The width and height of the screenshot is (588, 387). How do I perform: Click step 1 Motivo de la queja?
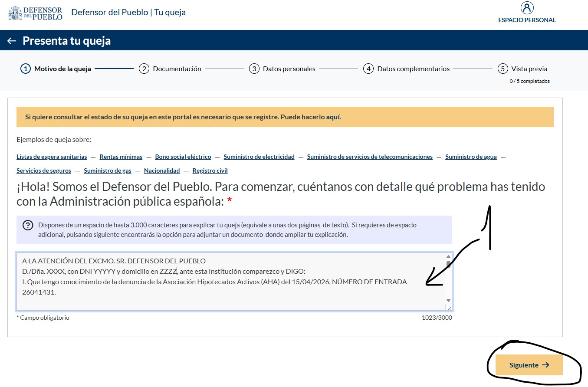56,69
